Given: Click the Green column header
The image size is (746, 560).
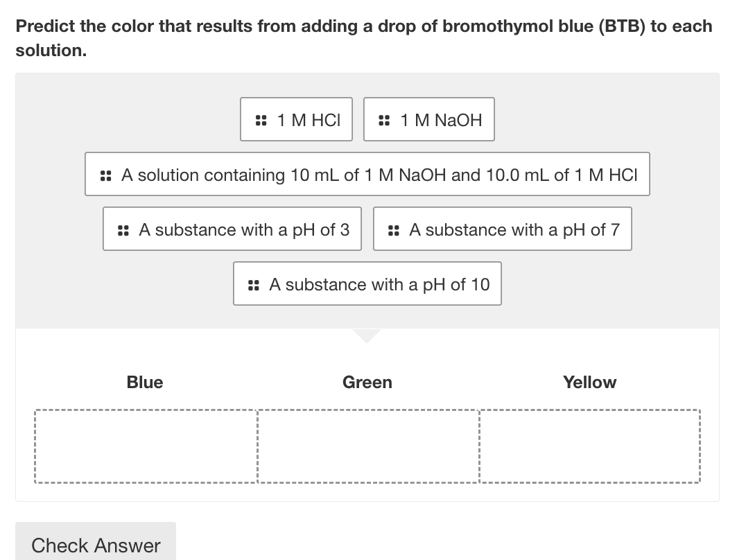Looking at the screenshot, I should (x=367, y=382).
